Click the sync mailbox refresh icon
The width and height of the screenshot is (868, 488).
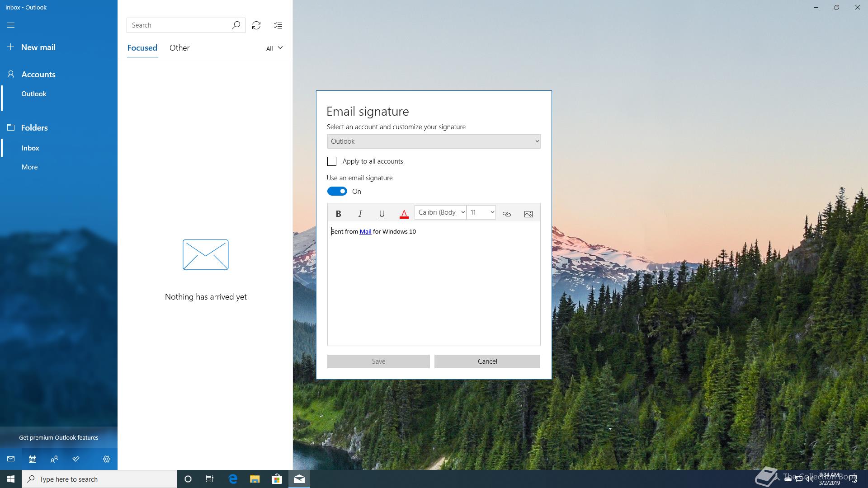(256, 25)
